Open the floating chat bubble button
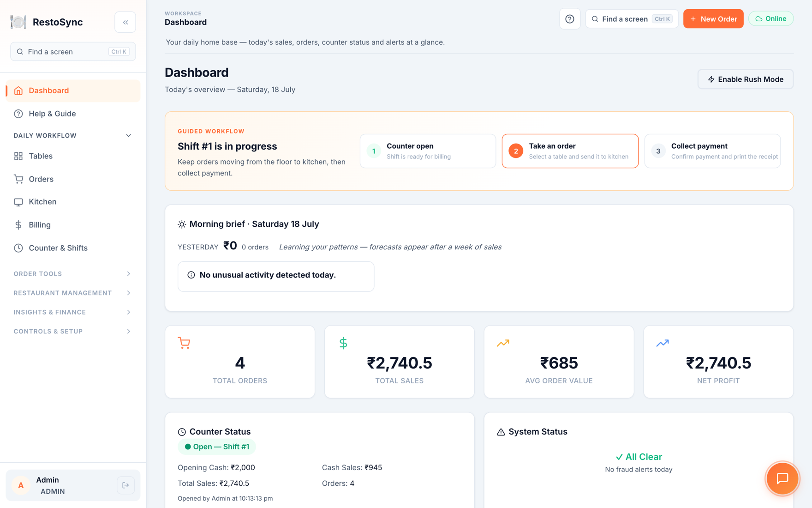812x508 pixels. pyautogui.click(x=782, y=478)
